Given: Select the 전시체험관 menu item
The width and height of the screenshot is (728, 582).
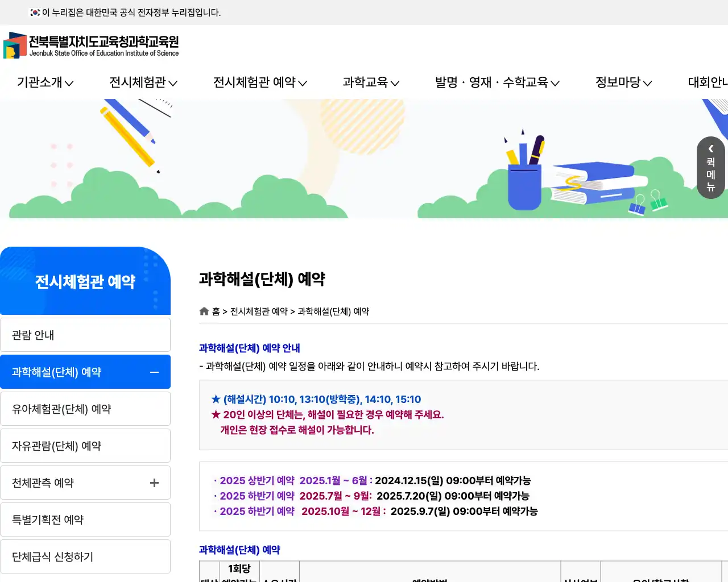Looking at the screenshot, I should pos(139,82).
